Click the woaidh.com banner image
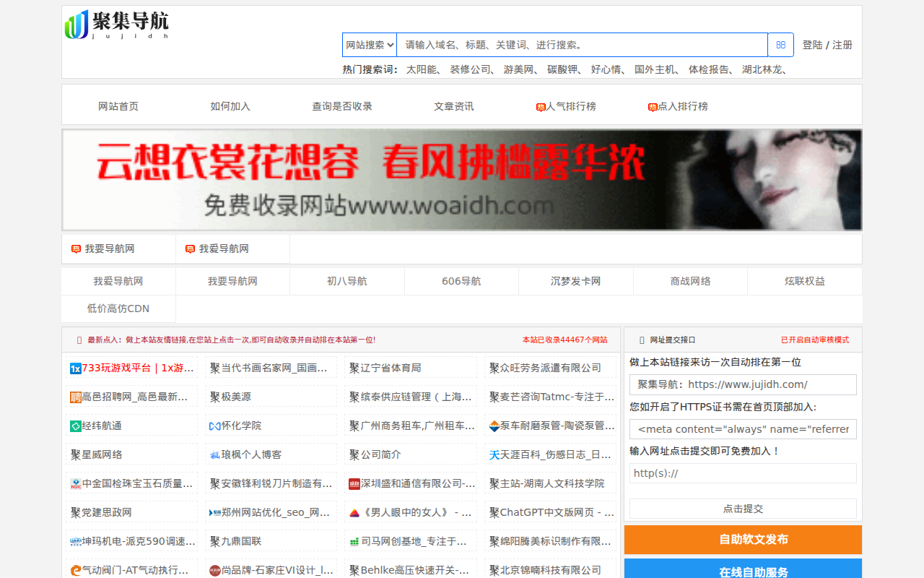The width and height of the screenshot is (924, 578). (462, 180)
